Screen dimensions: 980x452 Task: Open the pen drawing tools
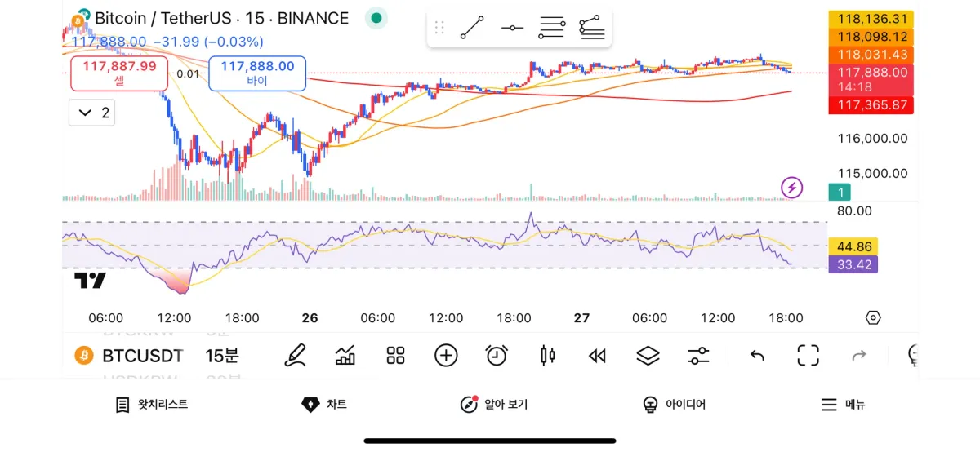tap(295, 355)
